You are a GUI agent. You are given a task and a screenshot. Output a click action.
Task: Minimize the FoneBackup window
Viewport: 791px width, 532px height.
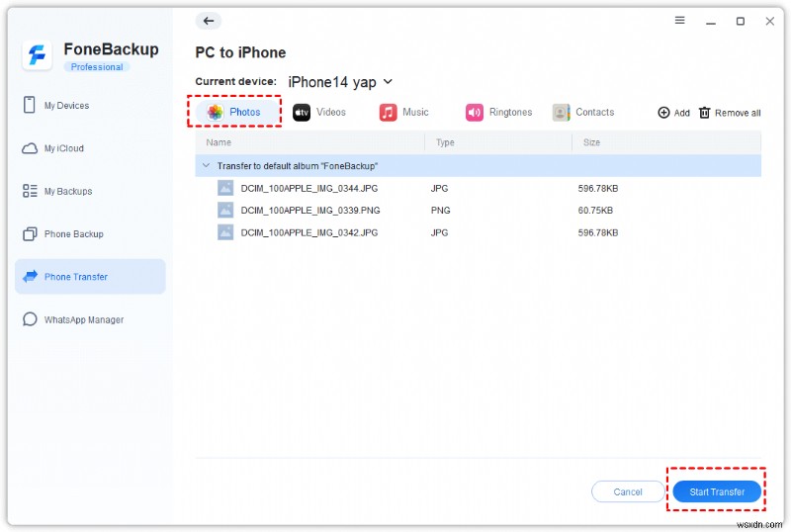click(711, 22)
